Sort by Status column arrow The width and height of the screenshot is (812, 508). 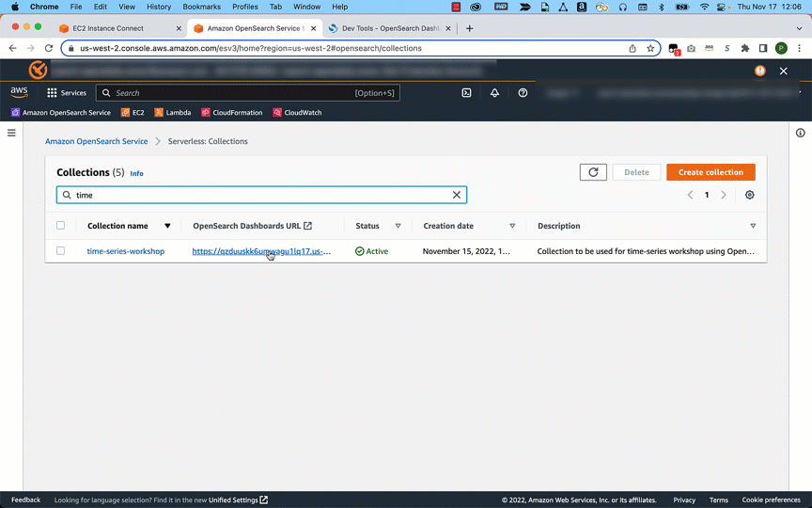click(398, 226)
